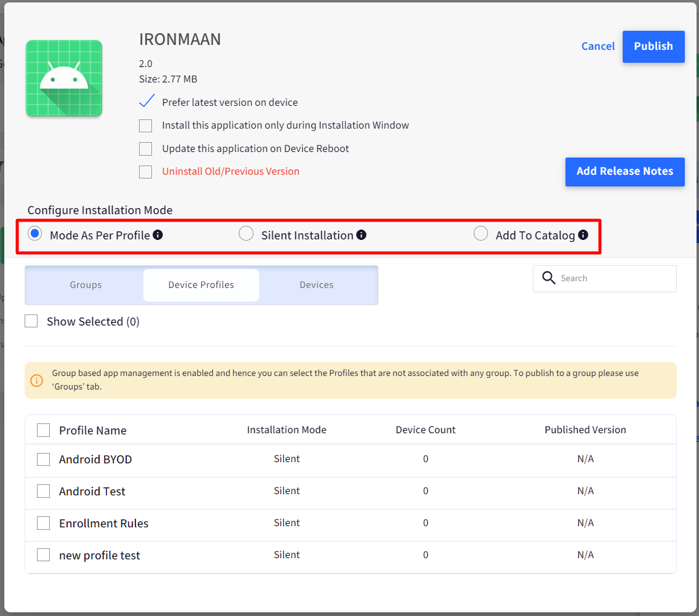The image size is (699, 616).
Task: Open the Devices tab
Action: click(x=316, y=285)
